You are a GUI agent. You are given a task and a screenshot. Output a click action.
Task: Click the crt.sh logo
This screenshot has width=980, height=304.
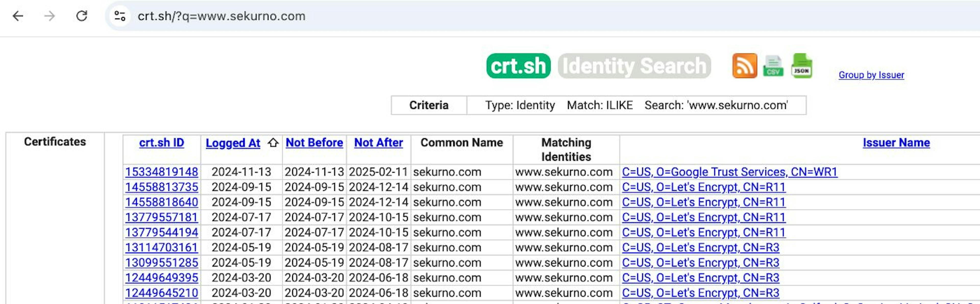tap(518, 66)
